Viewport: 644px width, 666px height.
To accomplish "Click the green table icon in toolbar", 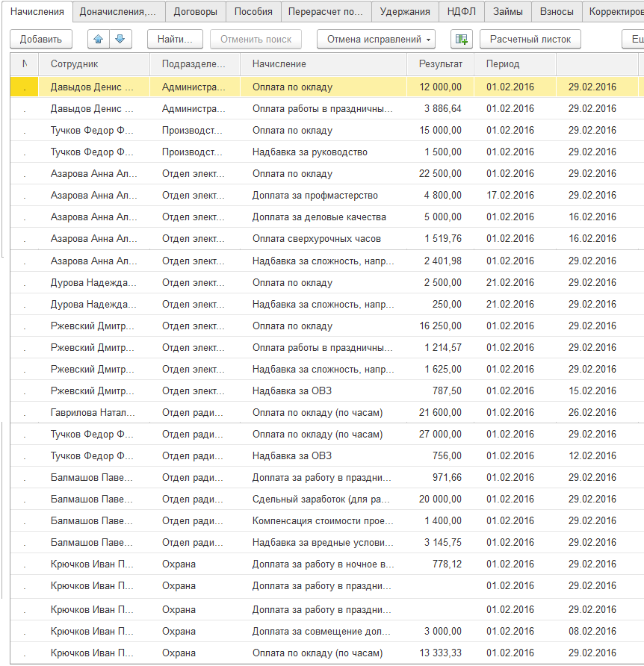I will click(462, 39).
